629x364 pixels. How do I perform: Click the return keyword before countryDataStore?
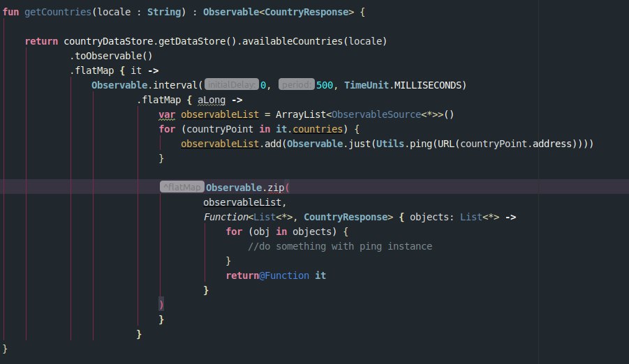(41, 41)
